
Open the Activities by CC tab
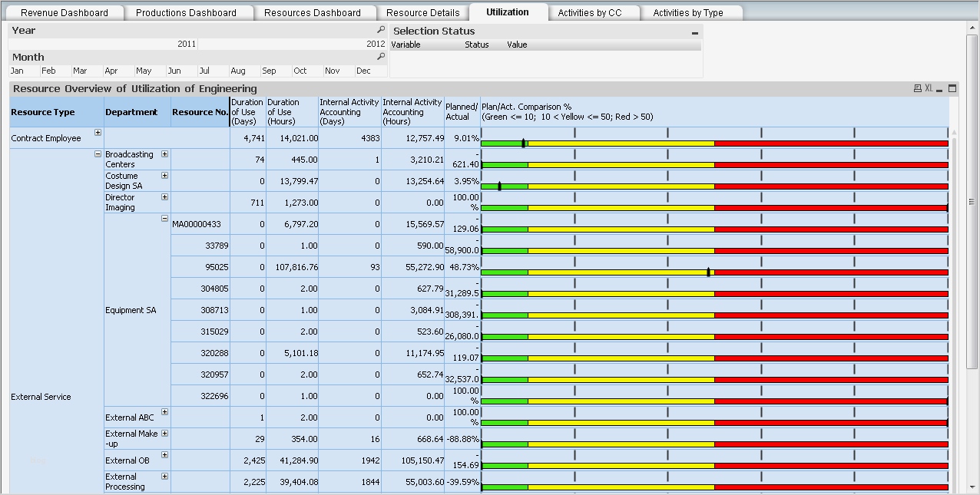click(590, 12)
